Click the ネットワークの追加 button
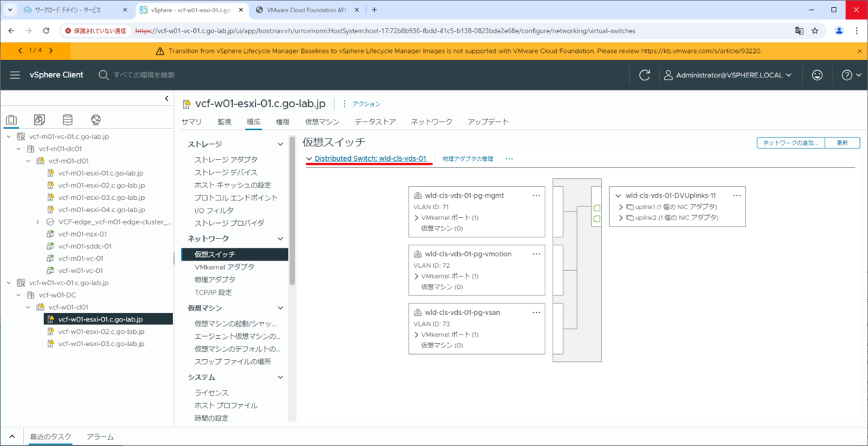This screenshot has width=868, height=446. 791,143
